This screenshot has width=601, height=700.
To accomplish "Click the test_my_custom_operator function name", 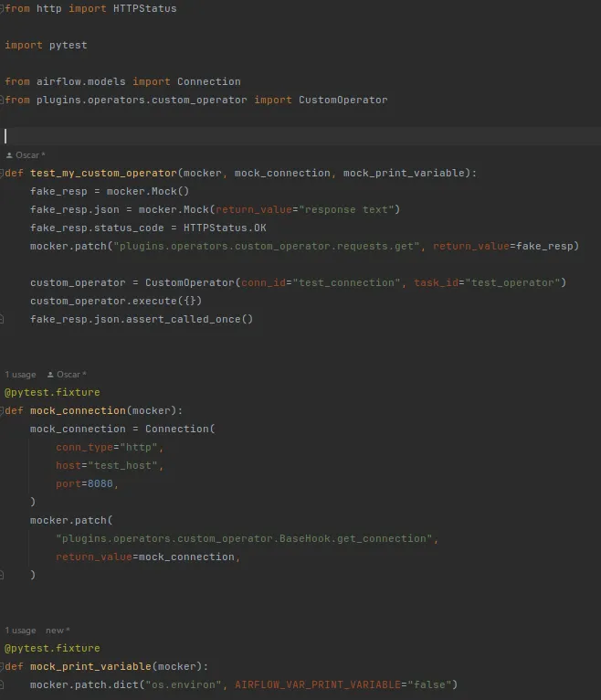I will coord(103,174).
